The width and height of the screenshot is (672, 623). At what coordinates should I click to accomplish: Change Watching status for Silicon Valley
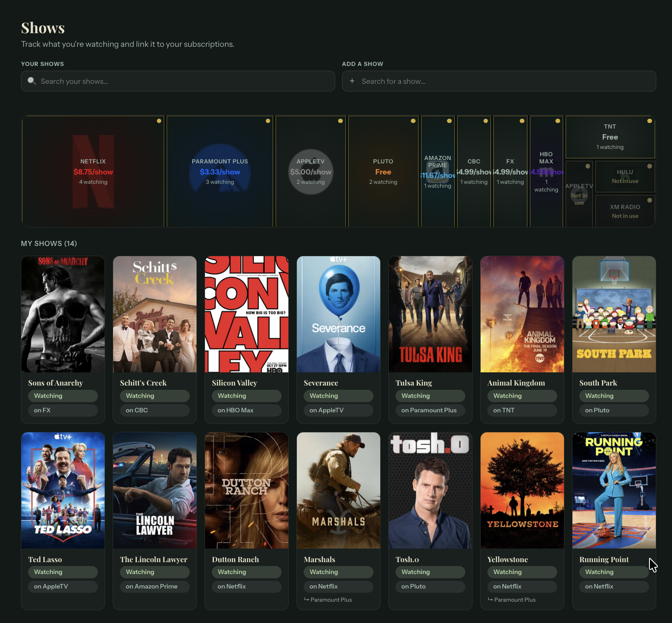247,396
